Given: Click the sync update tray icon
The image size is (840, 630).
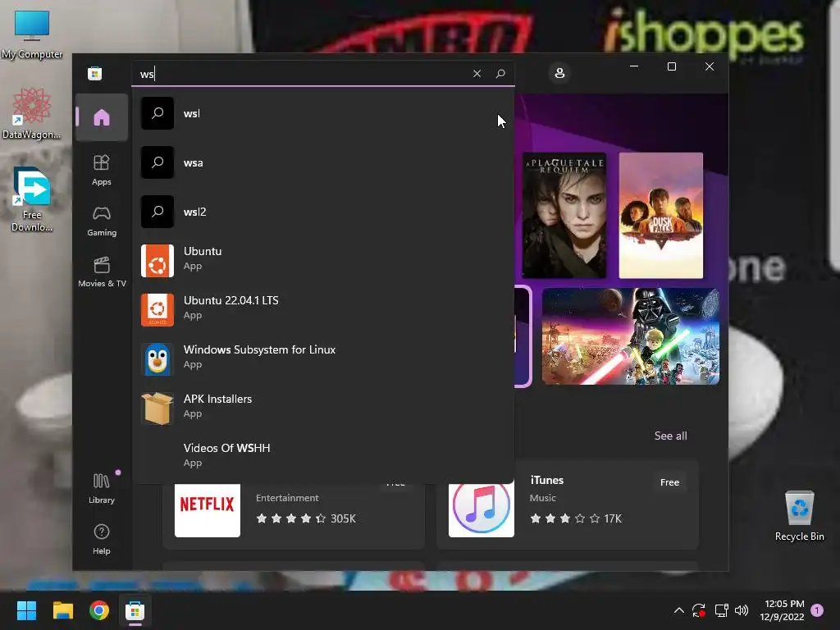Looking at the screenshot, I should click(x=699, y=610).
